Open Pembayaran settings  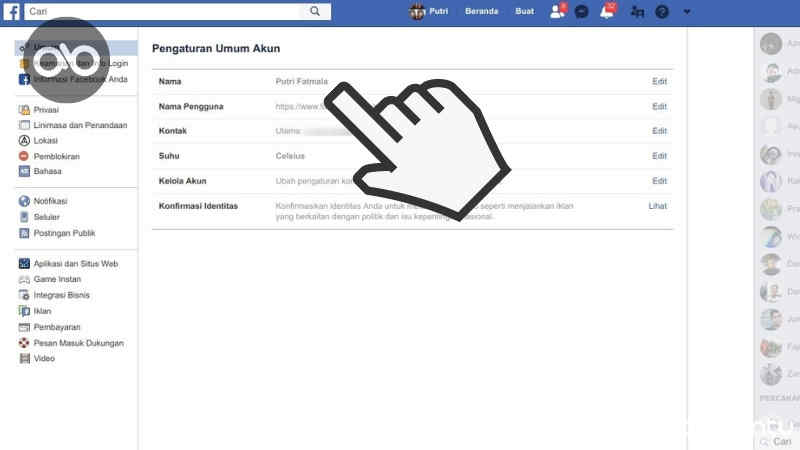tap(57, 327)
